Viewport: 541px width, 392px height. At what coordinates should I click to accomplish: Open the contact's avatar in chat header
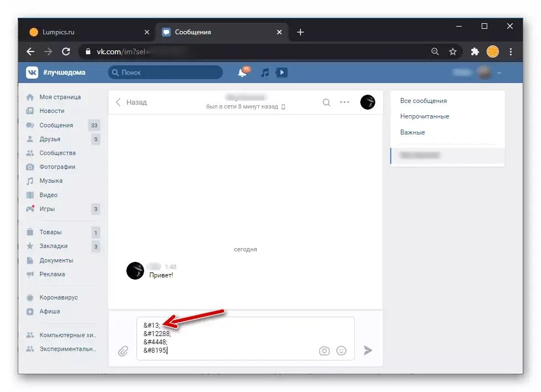368,102
